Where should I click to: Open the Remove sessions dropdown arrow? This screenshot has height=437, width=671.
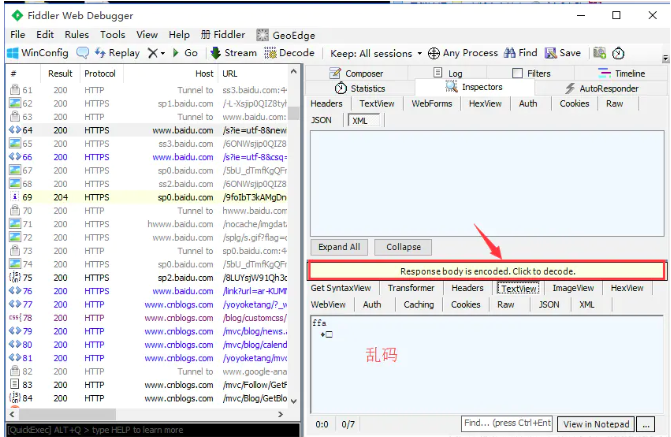(x=163, y=54)
